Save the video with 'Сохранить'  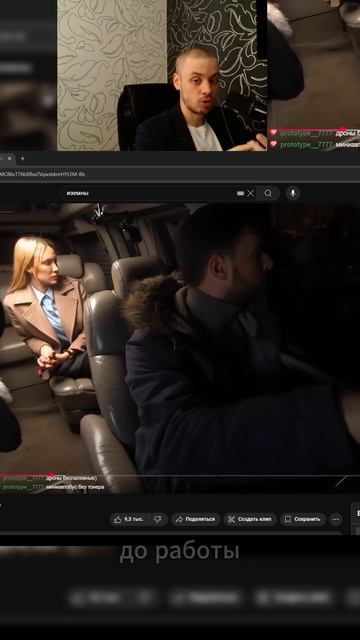(x=302, y=519)
